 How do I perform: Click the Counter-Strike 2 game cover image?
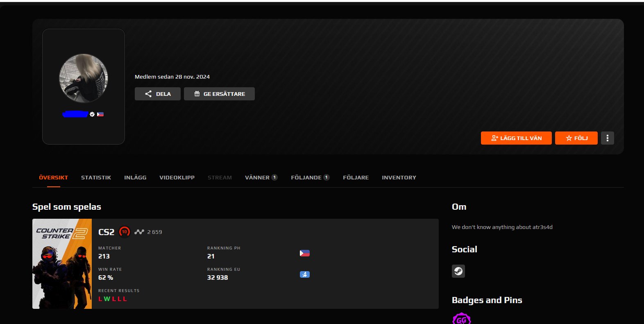coord(62,264)
